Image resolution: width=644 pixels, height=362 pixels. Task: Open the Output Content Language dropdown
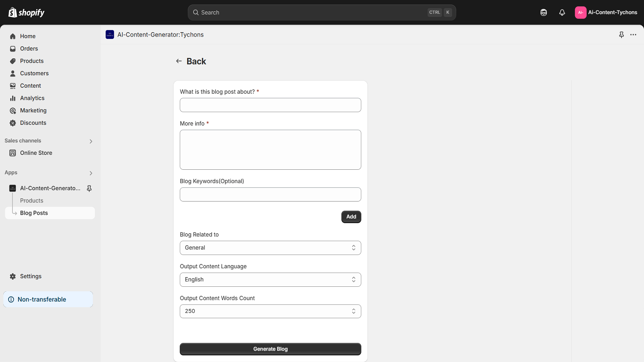[270, 280]
